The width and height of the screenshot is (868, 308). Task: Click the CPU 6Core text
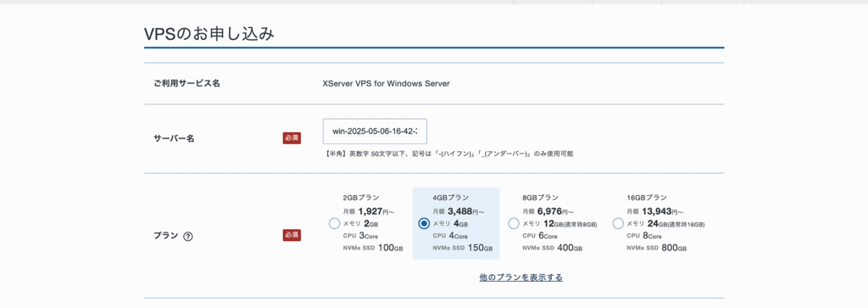tap(540, 236)
